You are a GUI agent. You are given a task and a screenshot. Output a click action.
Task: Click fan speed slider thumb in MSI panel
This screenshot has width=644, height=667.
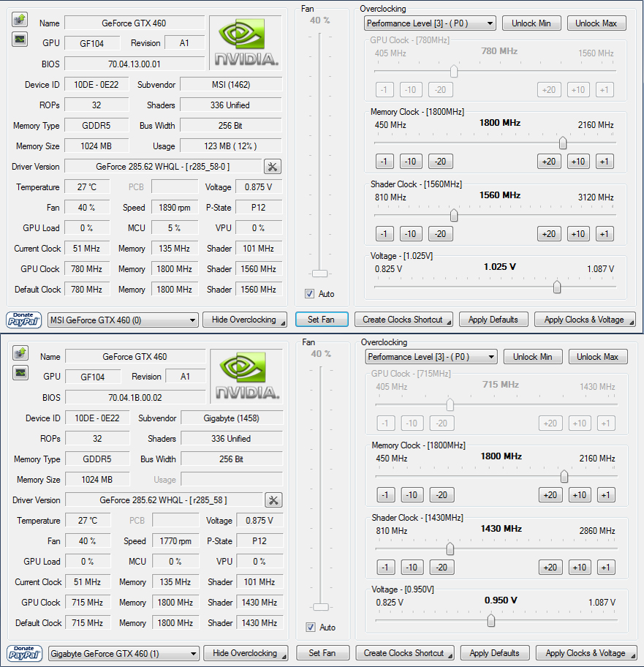coord(319,274)
